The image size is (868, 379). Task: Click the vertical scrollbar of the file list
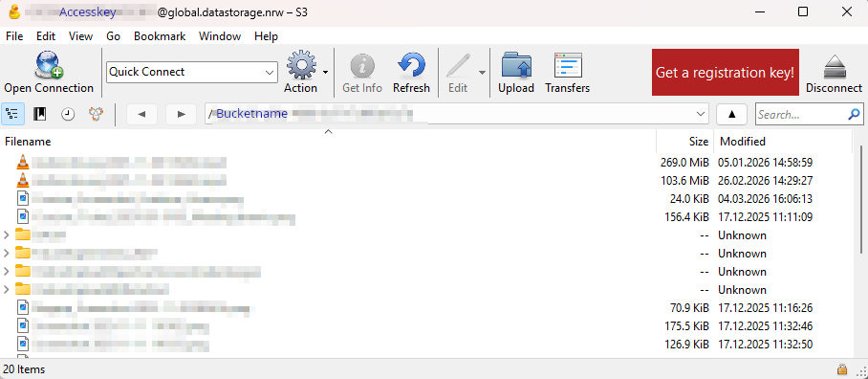click(862, 198)
